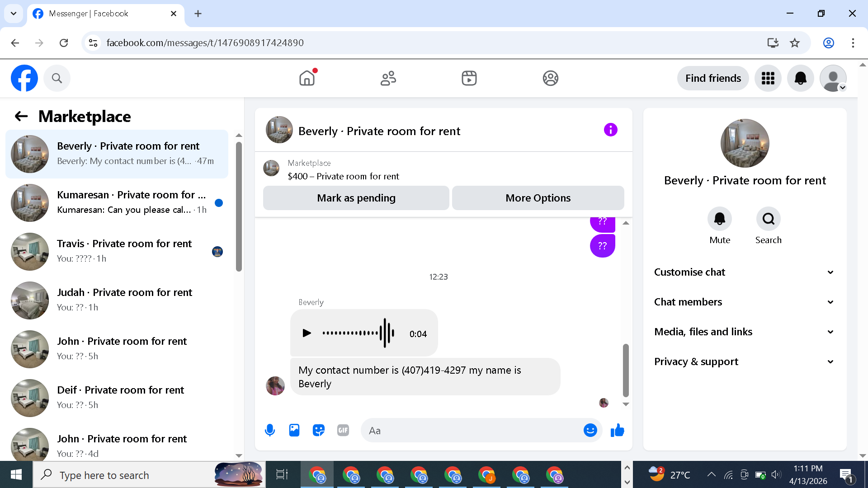Click the voice clip microphone icon

(270, 430)
